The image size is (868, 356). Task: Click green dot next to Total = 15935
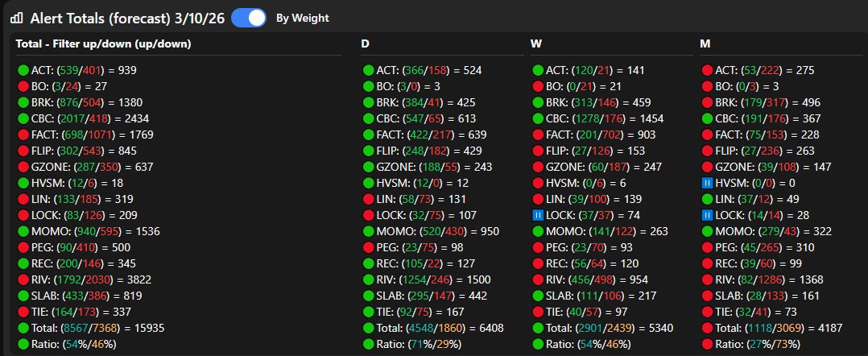coord(23,328)
